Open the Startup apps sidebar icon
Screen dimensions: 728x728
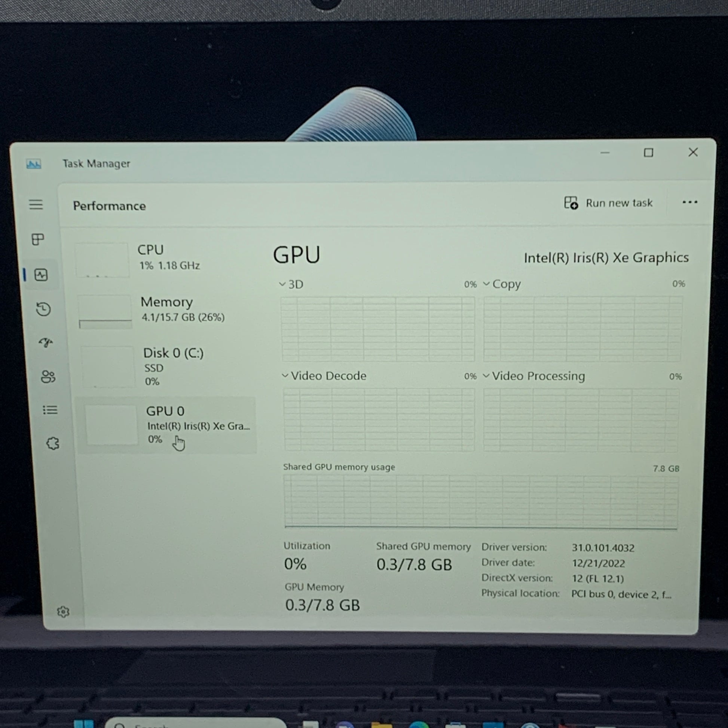46,342
